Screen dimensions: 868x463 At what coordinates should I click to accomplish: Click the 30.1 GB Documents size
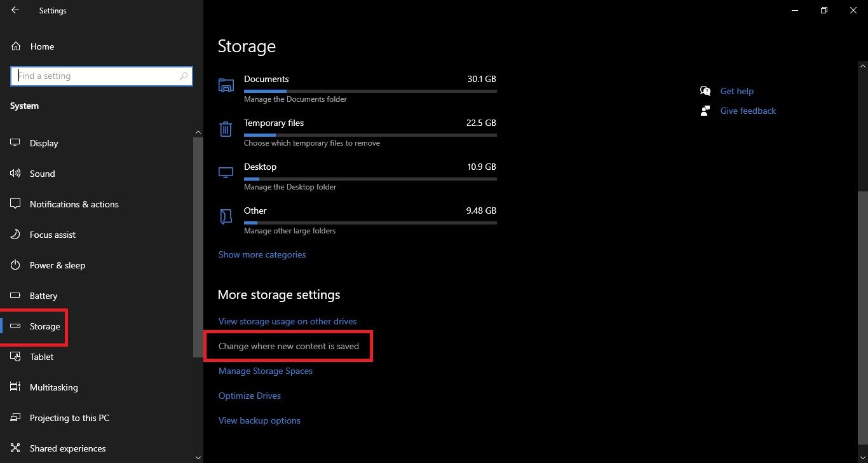(482, 79)
